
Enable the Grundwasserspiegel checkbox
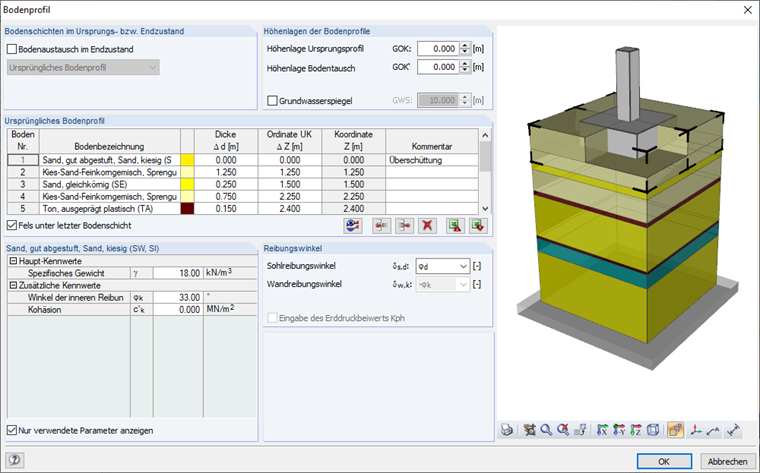pyautogui.click(x=272, y=101)
